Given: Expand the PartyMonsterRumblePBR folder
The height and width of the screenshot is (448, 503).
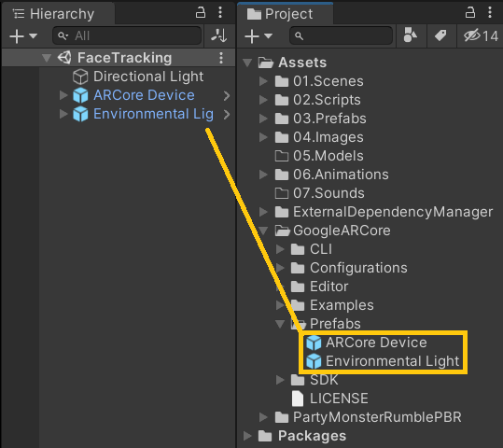Looking at the screenshot, I should pyautogui.click(x=263, y=417).
